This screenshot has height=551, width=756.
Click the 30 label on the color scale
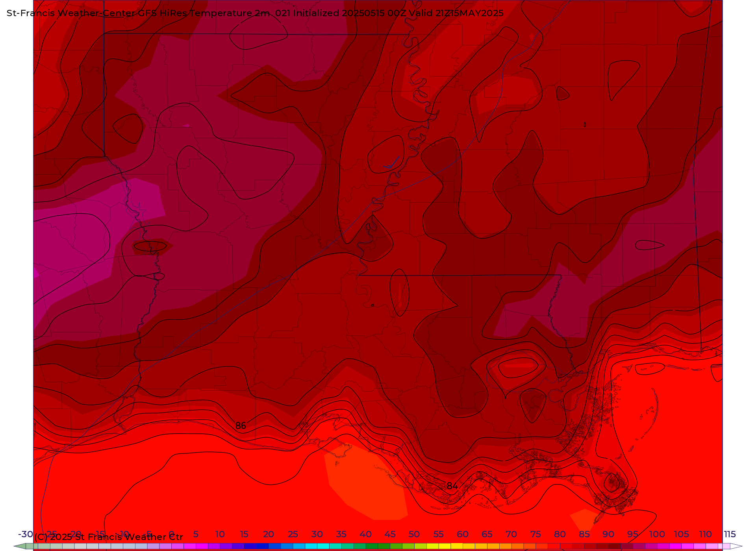(317, 534)
